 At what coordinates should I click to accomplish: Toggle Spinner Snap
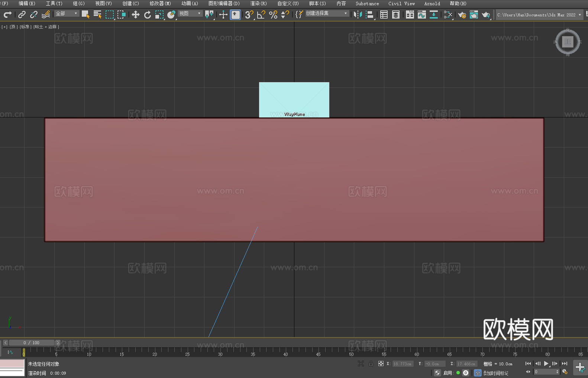point(285,14)
